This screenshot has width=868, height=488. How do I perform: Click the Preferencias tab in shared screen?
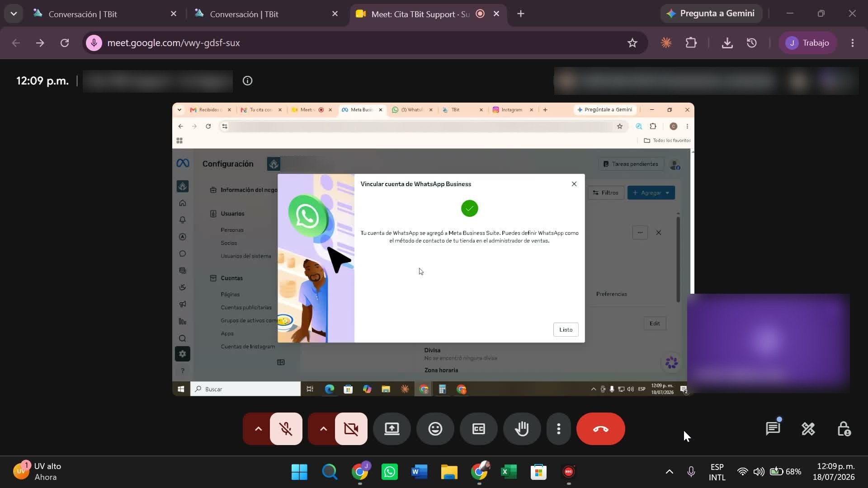(611, 294)
